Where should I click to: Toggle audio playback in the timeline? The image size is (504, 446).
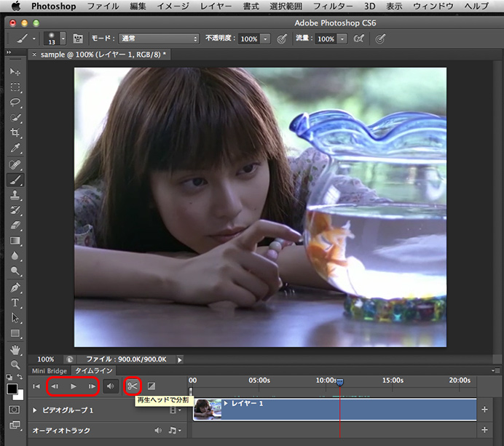[x=111, y=386]
